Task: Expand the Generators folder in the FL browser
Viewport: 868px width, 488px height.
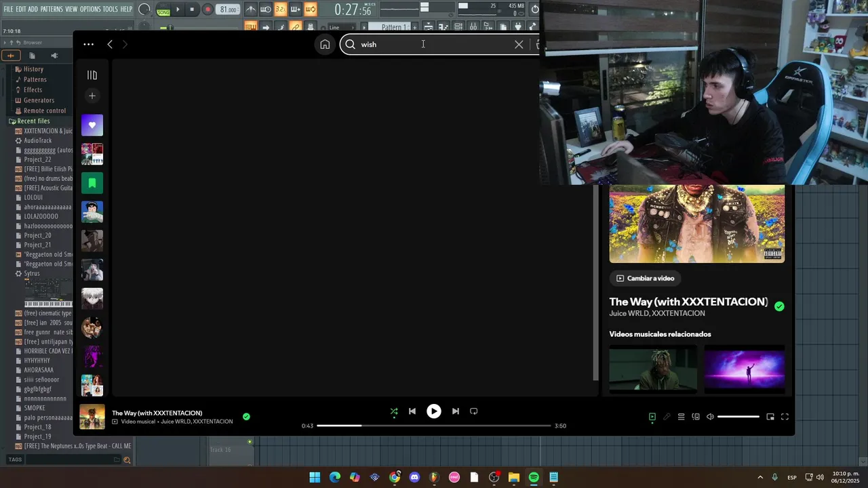Action: tap(39, 100)
